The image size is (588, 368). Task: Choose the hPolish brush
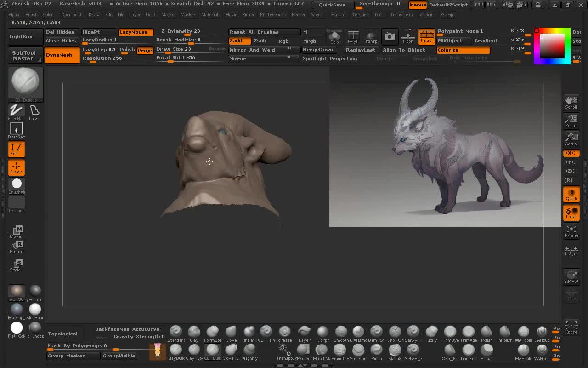coord(505,333)
